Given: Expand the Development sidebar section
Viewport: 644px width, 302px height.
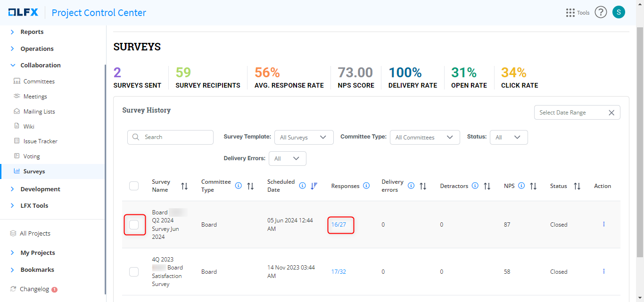Looking at the screenshot, I should pyautogui.click(x=40, y=189).
